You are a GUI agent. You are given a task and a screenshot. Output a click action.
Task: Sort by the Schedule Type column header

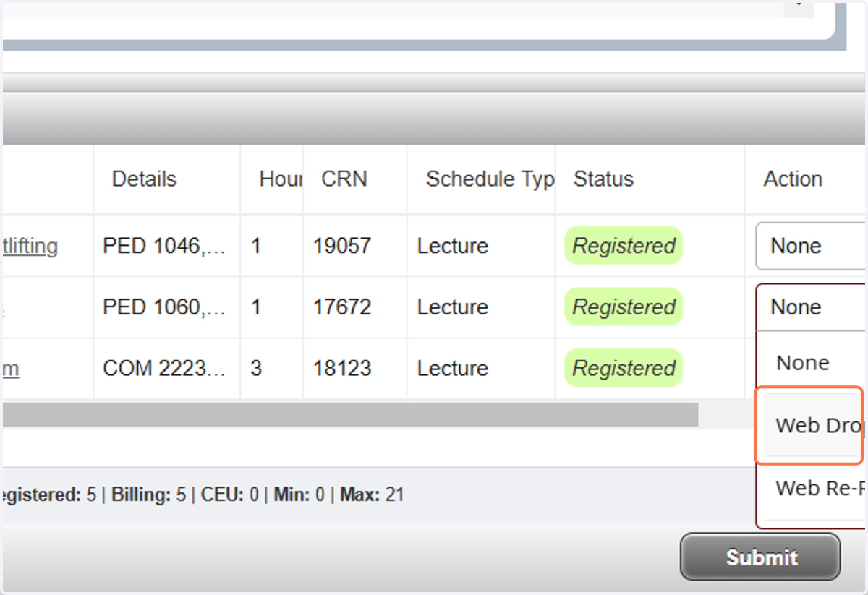pos(490,179)
